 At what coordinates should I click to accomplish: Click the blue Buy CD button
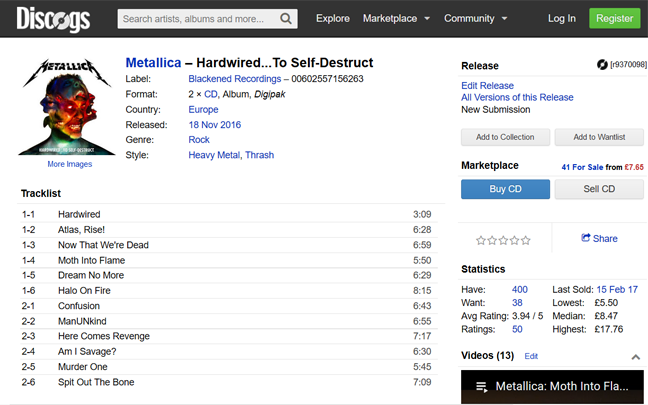pyautogui.click(x=505, y=189)
